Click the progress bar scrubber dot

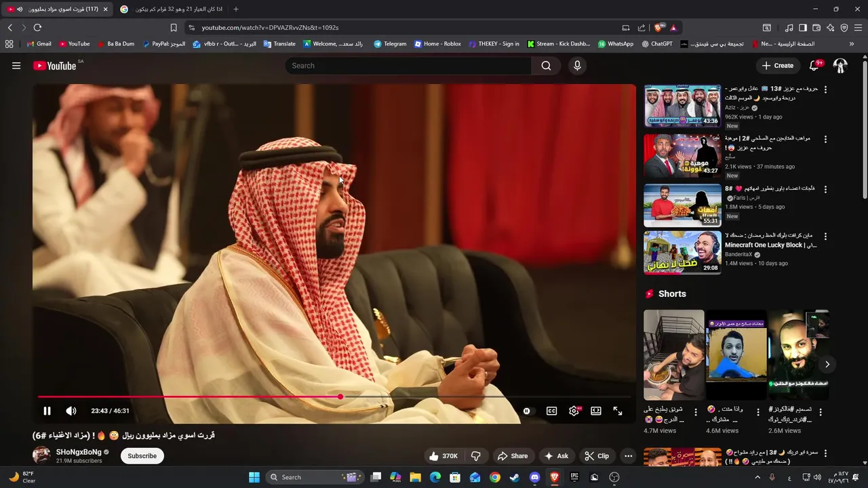340,397
